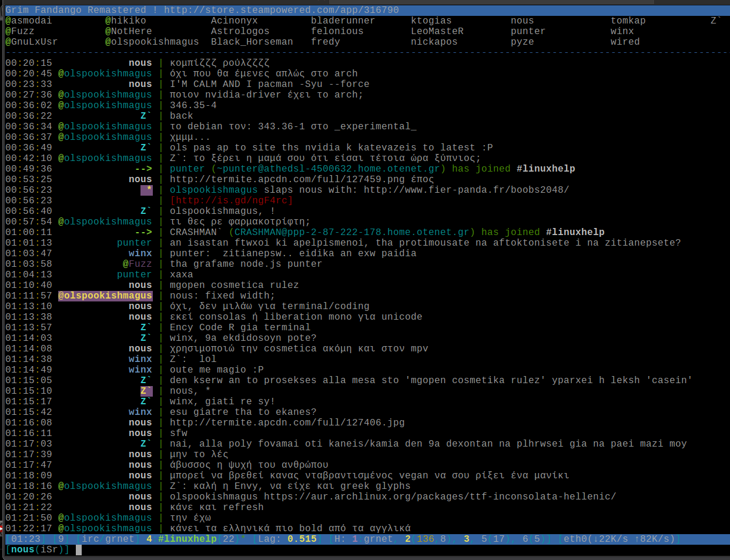Select nick fredy in the nicklist

click(326, 42)
